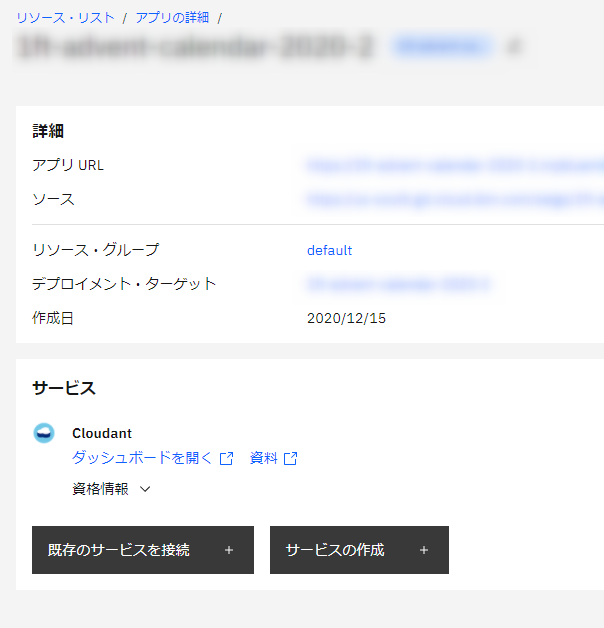604x628 pixels.
Task: Open the リソース・リスト breadcrumb
Action: tap(65, 18)
